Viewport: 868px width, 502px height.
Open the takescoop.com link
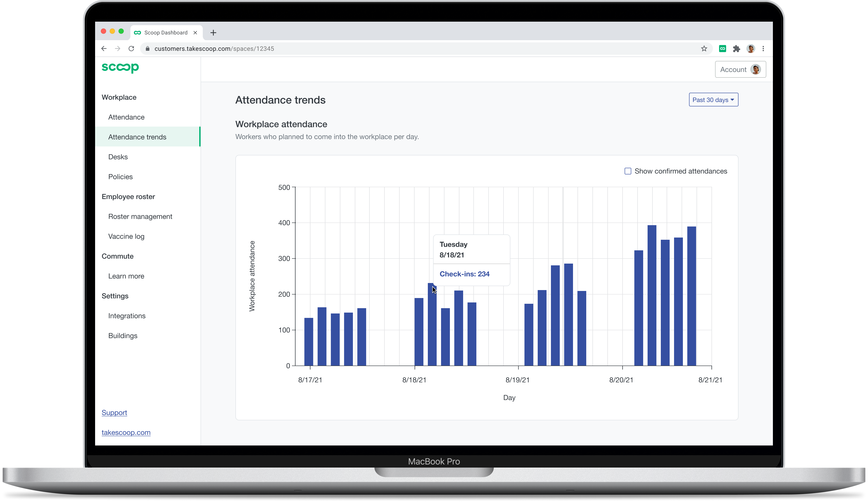(x=126, y=432)
